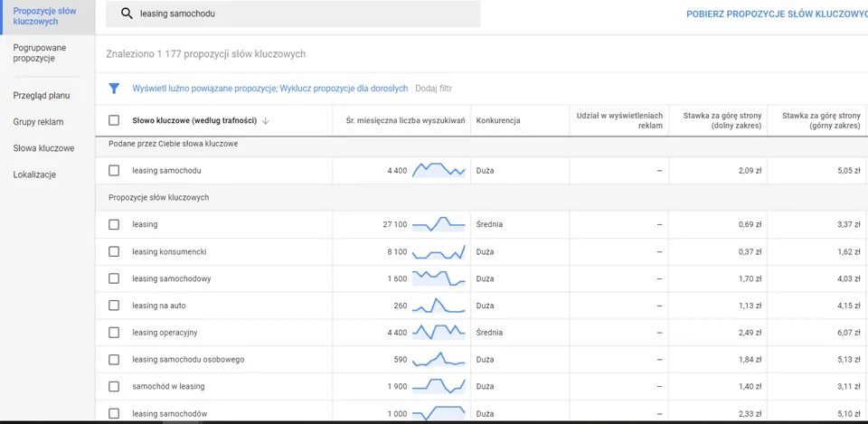Click keyword text leasing samochodu osobowego
This screenshot has height=424, width=868.
tap(188, 359)
